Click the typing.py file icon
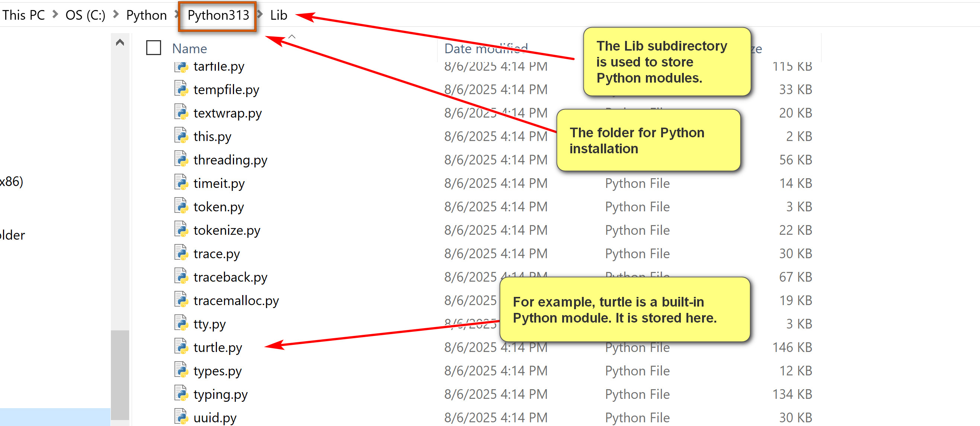Screen dimensions: 980x426 [x=181, y=394]
